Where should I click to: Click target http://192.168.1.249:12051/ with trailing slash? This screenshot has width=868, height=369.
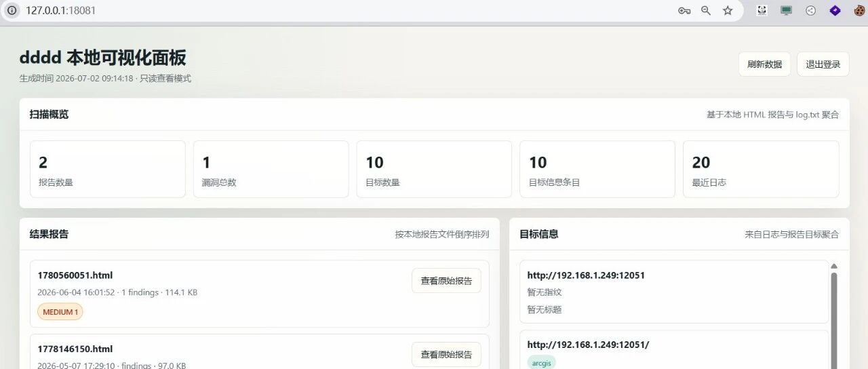tap(588, 345)
